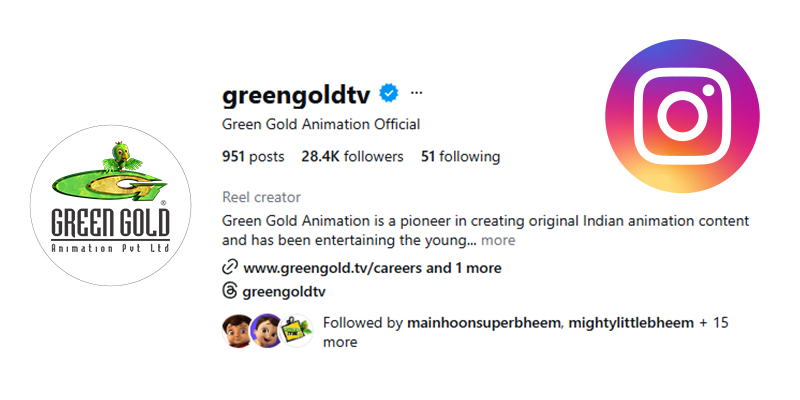The height and width of the screenshot is (400, 800).
Task: Open the 951 posts count
Action: [x=252, y=157]
